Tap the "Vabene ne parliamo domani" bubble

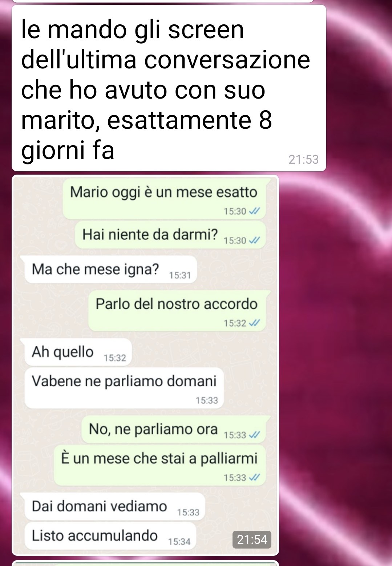[124, 388]
